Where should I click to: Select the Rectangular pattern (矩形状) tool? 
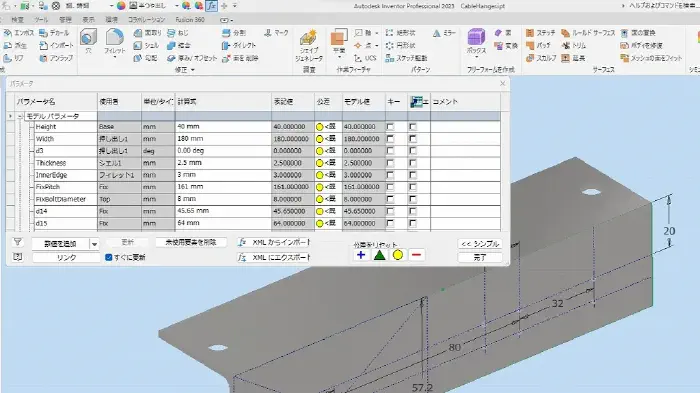click(x=401, y=33)
